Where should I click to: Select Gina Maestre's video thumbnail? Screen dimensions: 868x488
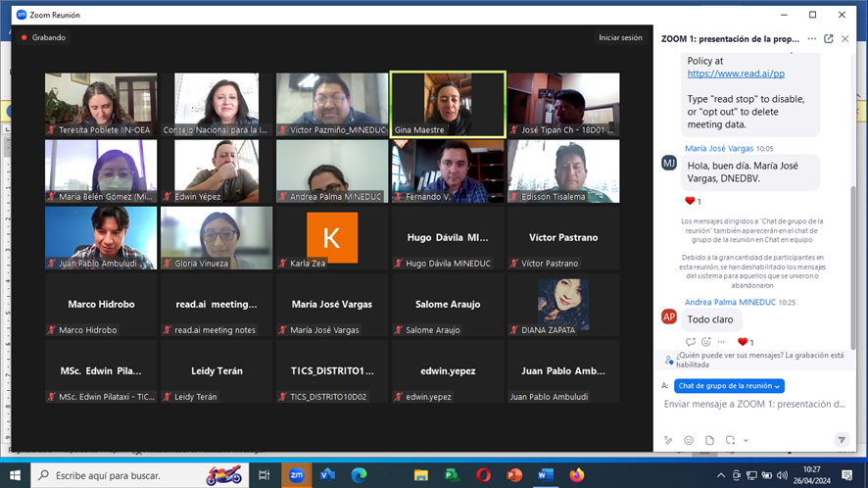tap(447, 105)
